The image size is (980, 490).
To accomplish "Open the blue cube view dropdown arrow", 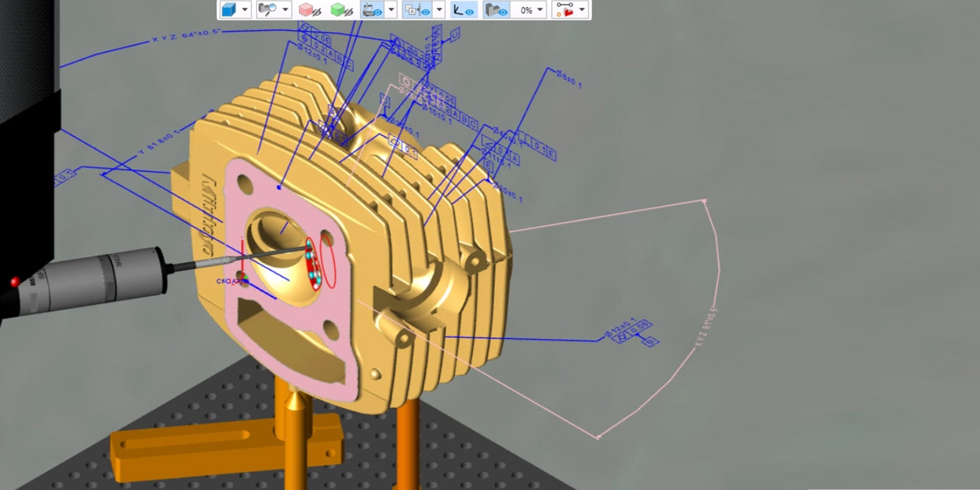I will (x=245, y=10).
